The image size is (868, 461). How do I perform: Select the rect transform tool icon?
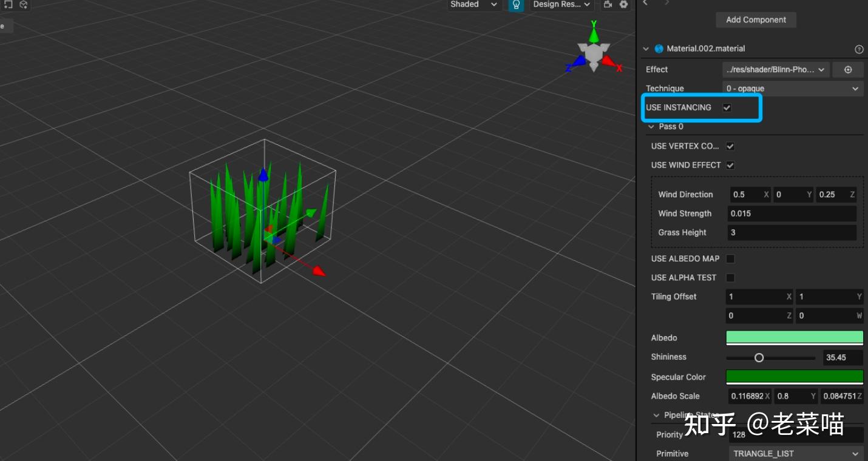(8, 4)
